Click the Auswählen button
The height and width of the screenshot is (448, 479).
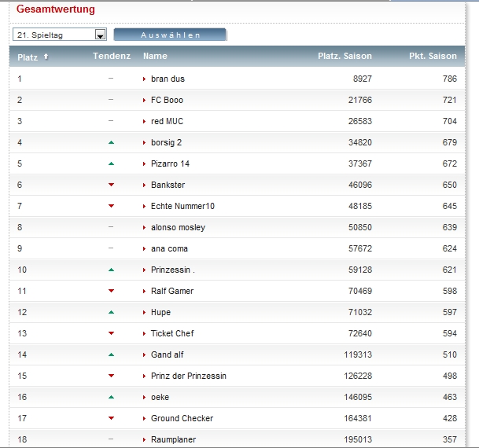coord(170,35)
